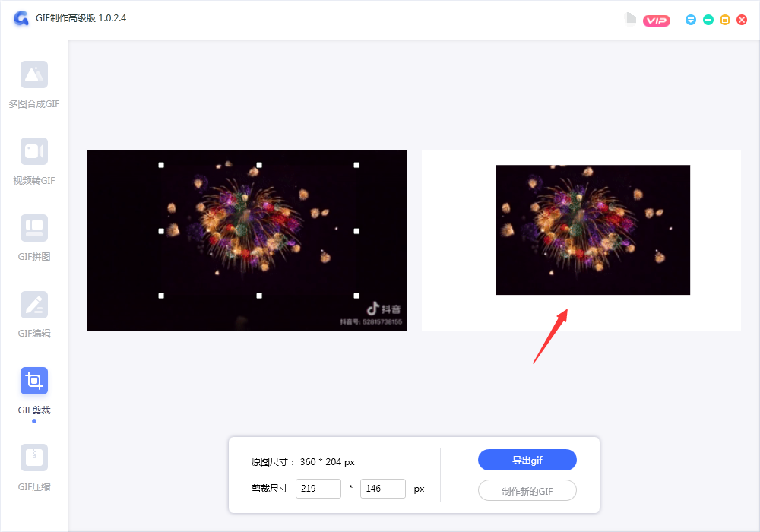Click the 制作新的GIF button
Viewport: 760px width, 532px height.
(527, 491)
